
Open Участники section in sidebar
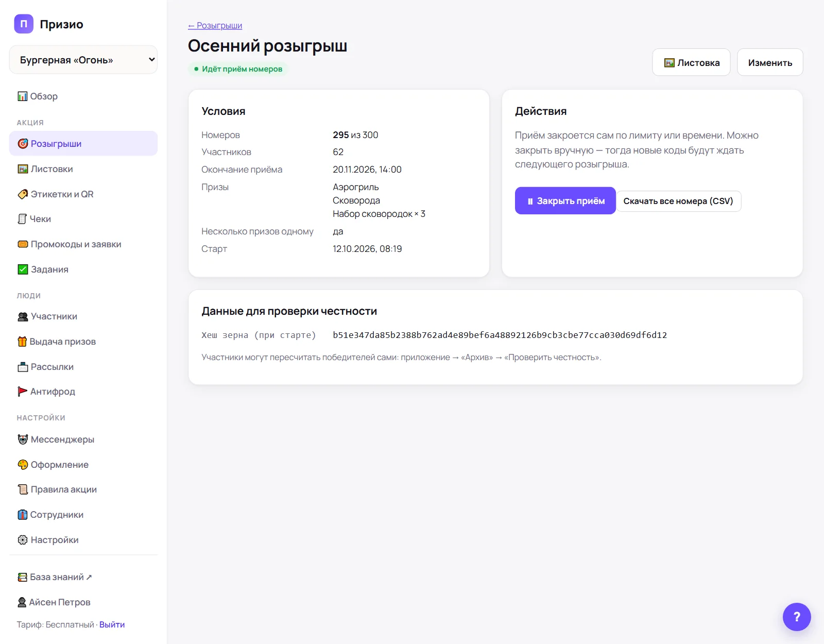click(x=83, y=316)
